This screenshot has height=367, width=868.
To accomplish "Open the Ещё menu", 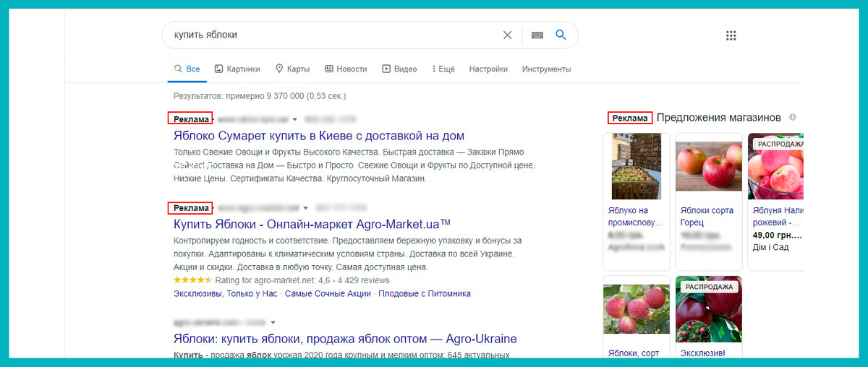I will [443, 69].
